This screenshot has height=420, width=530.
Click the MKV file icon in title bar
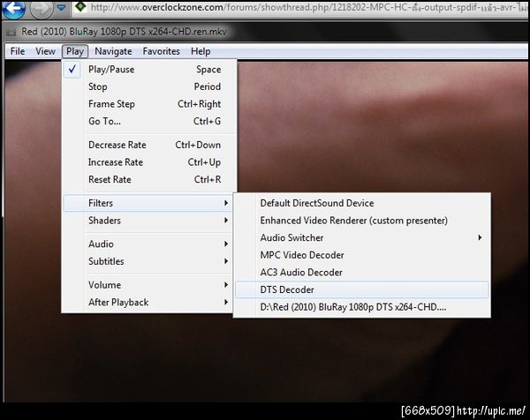click(x=11, y=32)
